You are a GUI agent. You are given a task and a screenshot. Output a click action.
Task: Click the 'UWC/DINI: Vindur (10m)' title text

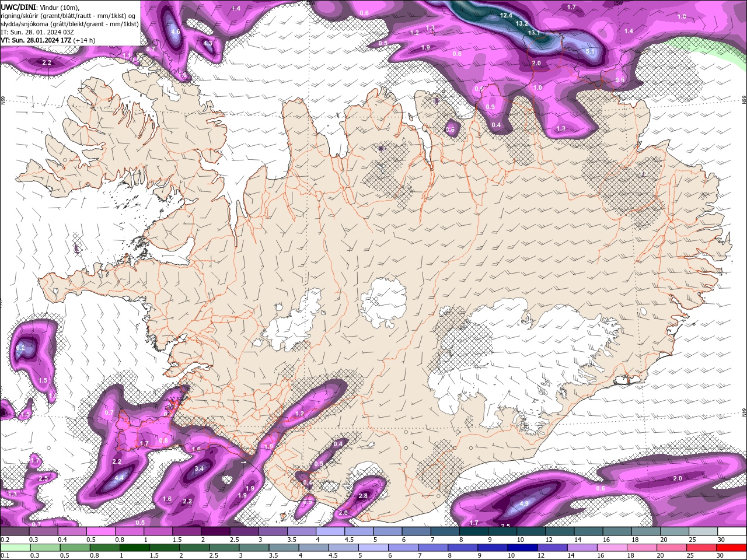40,7
